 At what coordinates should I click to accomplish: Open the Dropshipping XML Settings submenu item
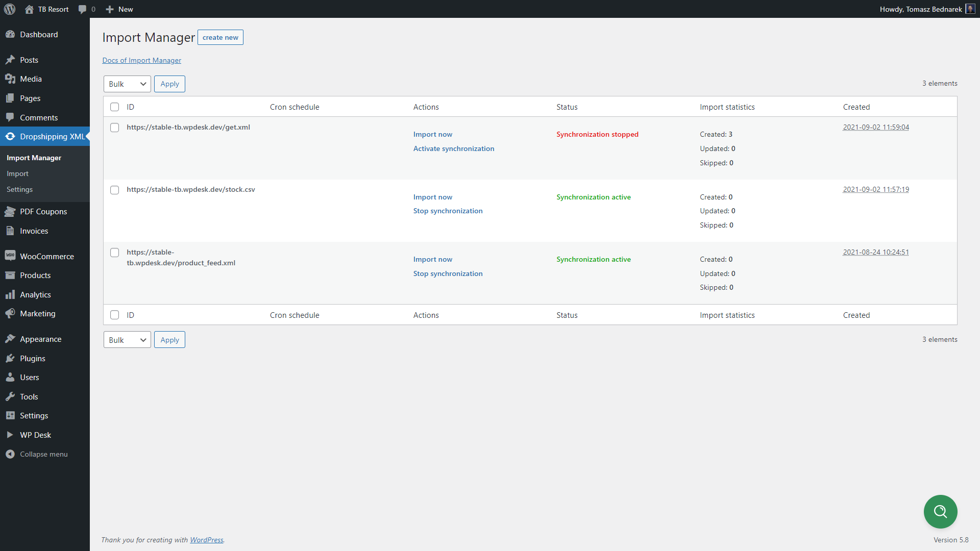coord(19,189)
